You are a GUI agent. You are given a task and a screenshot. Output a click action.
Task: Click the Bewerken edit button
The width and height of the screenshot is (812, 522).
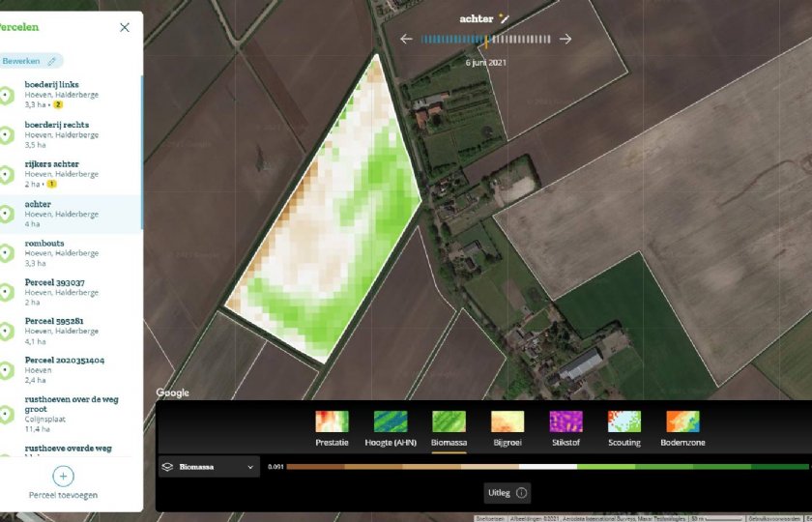tap(29, 61)
